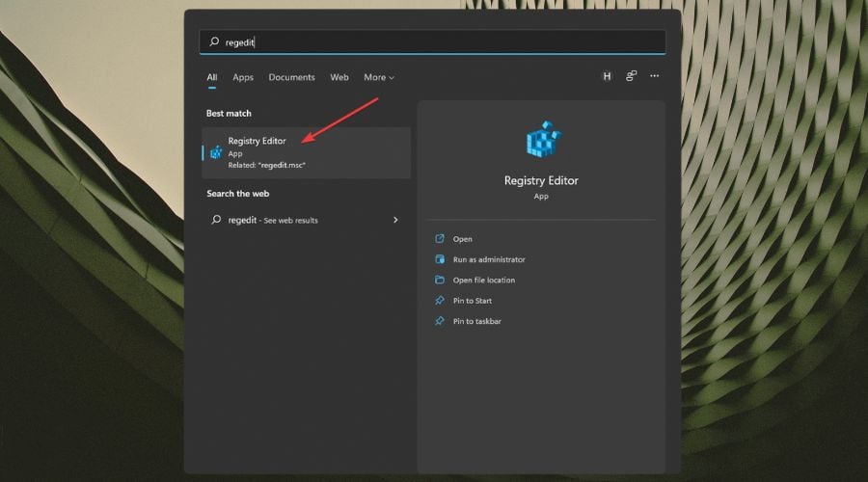The width and height of the screenshot is (868, 482).
Task: Click the Search the web heading
Action: tap(237, 193)
